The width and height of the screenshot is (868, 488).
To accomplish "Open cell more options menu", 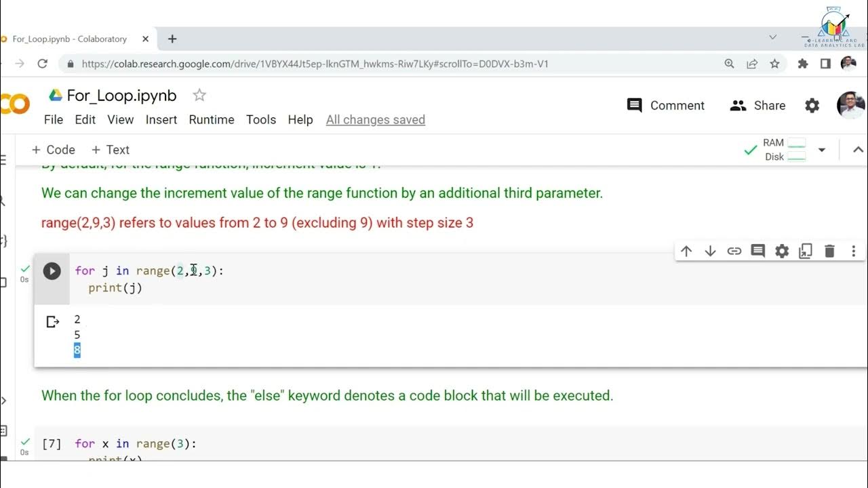I will 854,251.
